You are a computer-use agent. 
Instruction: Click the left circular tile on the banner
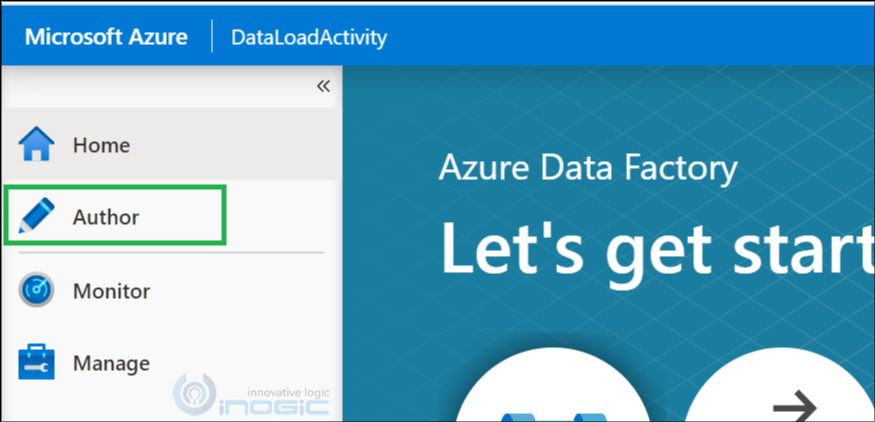pyautogui.click(x=551, y=395)
